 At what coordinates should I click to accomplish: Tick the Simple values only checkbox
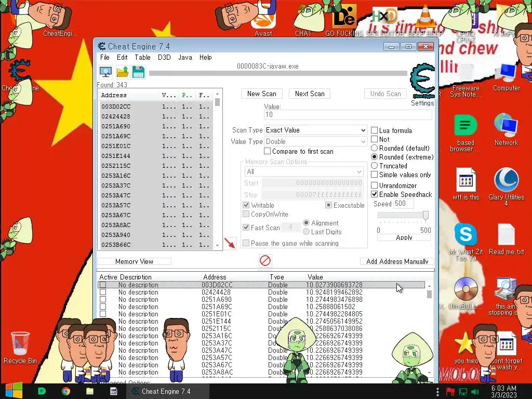click(374, 175)
